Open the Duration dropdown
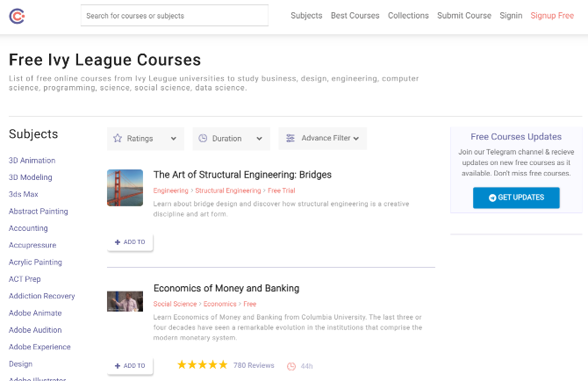This screenshot has height=381, width=588. pos(231,139)
